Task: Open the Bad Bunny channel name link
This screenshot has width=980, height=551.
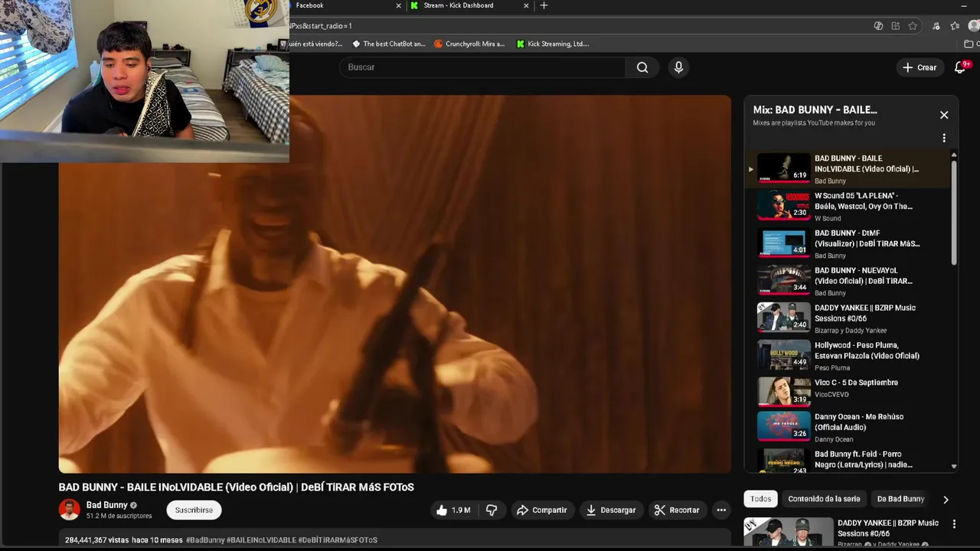Action: 106,505
